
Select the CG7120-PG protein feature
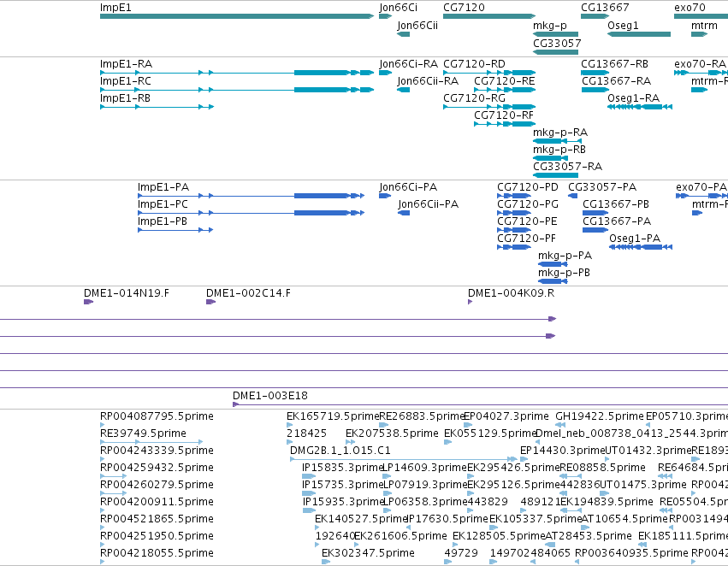click(x=514, y=213)
